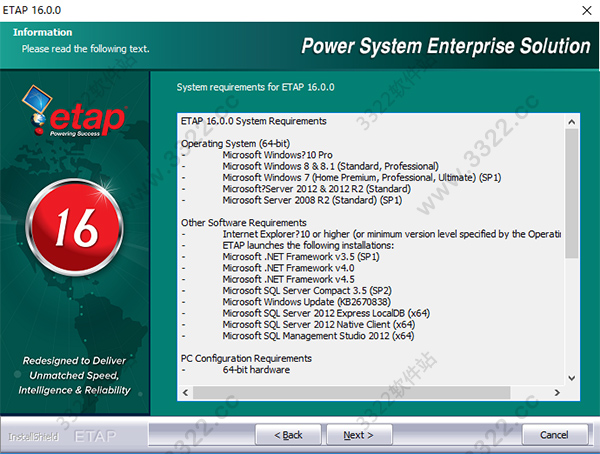600x454 pixels.
Task: Click 'SQL Management Studio 2012 (x64)' line
Action: click(x=318, y=336)
